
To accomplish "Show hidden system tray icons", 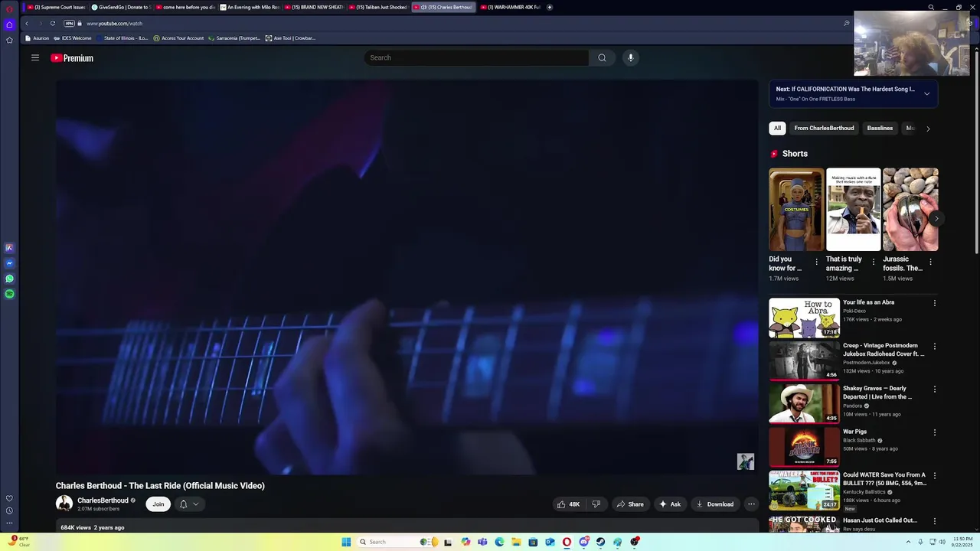I will (x=908, y=542).
